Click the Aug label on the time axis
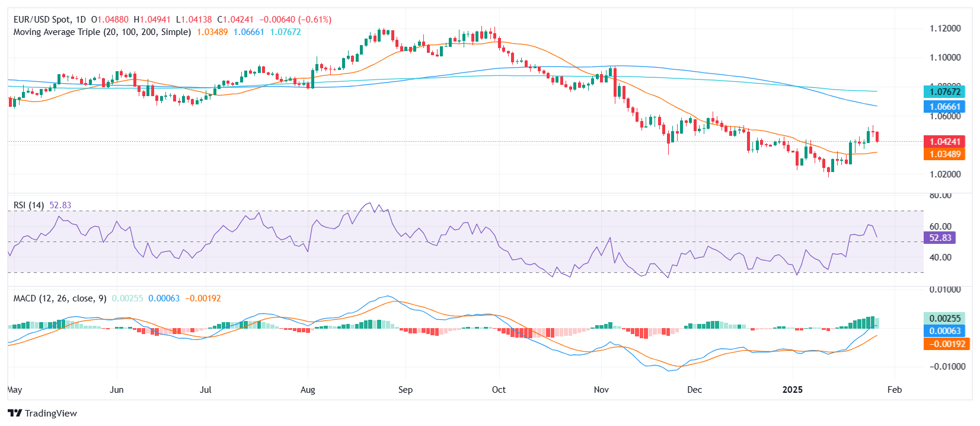The image size is (980, 426). (308, 390)
